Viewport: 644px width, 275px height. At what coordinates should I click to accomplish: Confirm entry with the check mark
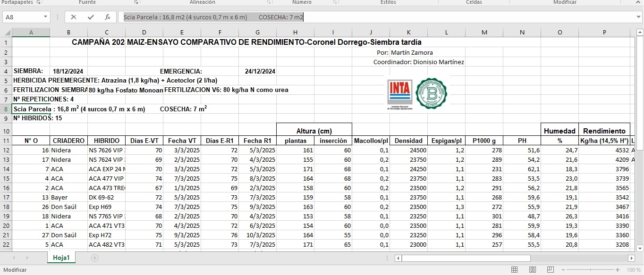click(x=91, y=17)
